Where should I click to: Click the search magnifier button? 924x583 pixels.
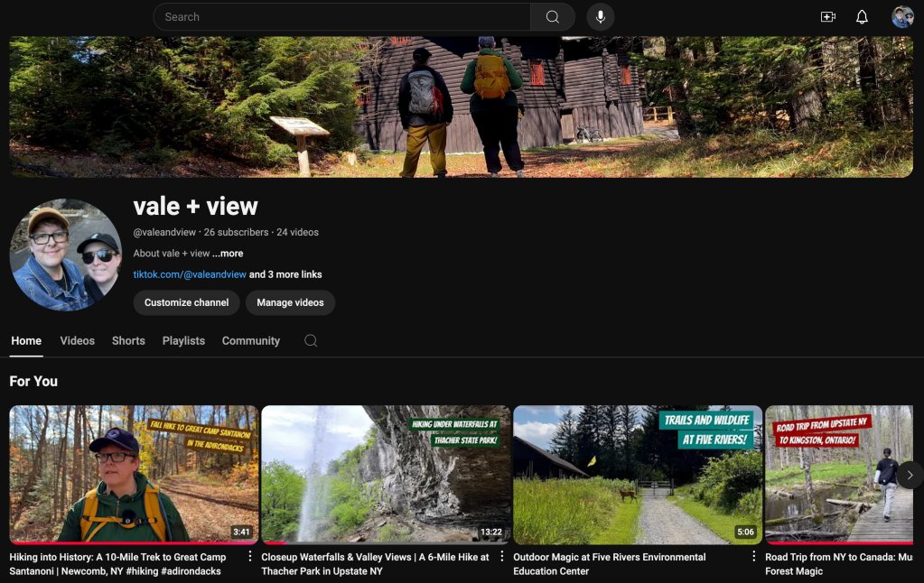553,17
